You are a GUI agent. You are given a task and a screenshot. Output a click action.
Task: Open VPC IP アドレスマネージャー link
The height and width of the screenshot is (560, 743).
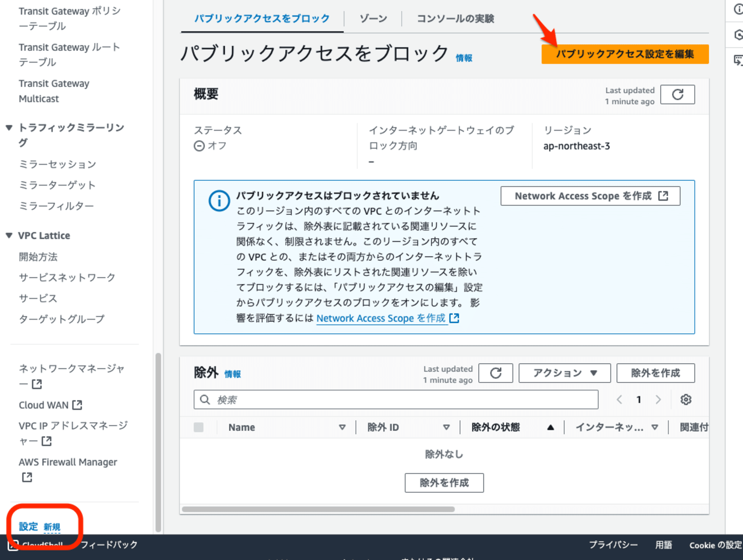click(73, 433)
